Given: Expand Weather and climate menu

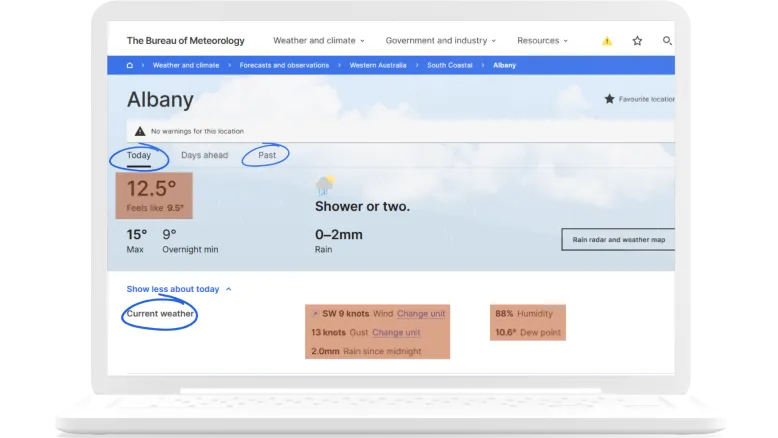Looking at the screenshot, I should (319, 41).
